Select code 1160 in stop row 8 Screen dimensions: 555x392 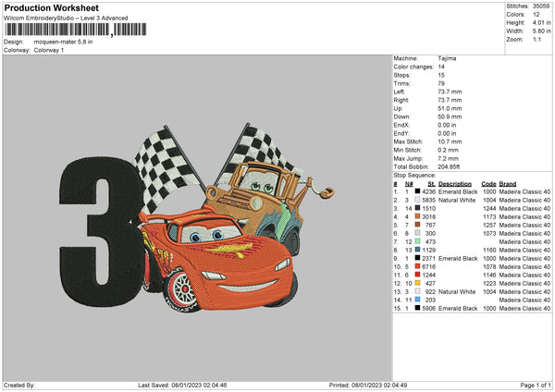click(x=489, y=250)
